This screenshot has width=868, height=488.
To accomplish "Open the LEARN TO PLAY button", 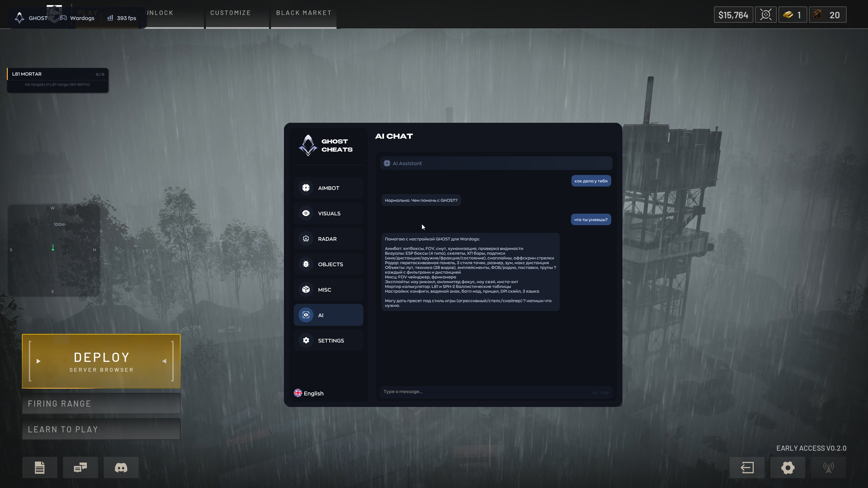I will click(101, 429).
